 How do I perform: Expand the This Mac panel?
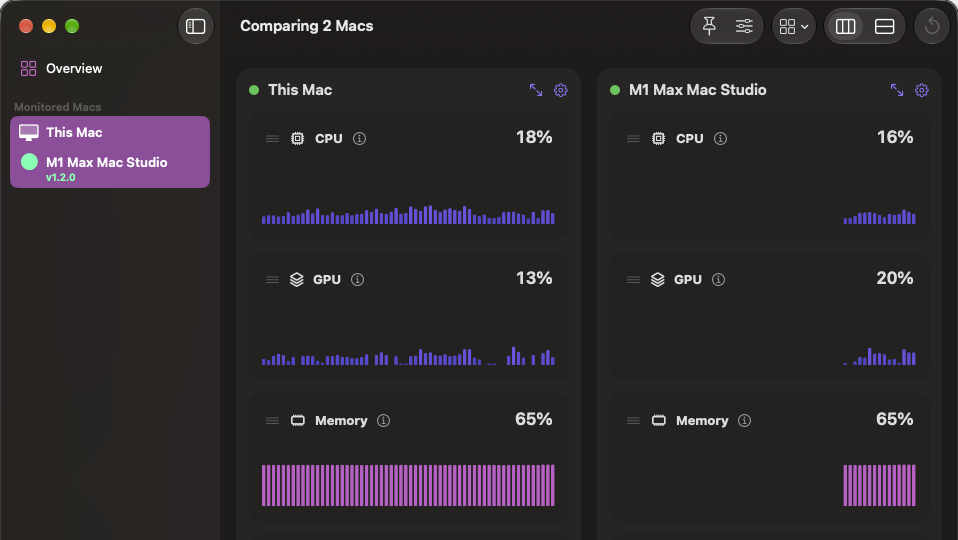click(536, 90)
